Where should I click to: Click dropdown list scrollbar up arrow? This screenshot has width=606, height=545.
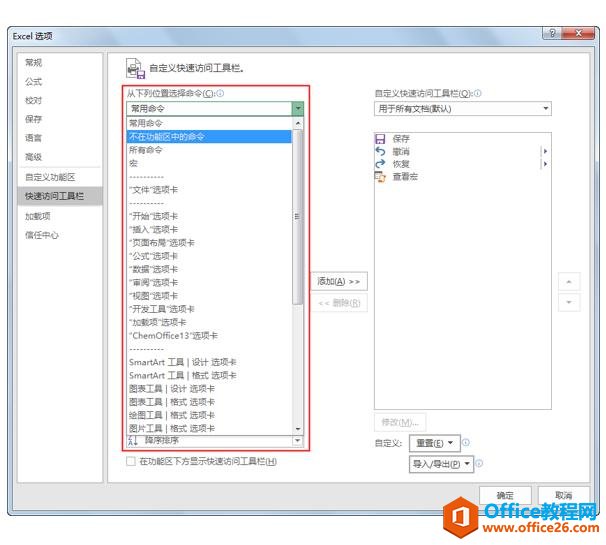click(x=298, y=123)
